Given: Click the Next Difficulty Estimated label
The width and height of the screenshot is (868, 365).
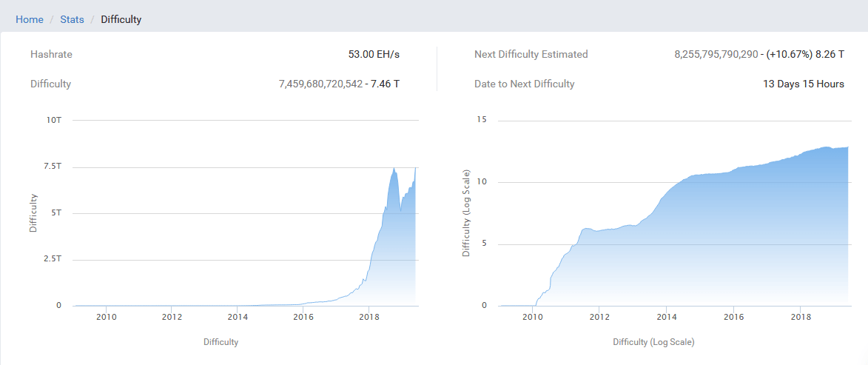Looking at the screenshot, I should pos(531,54).
